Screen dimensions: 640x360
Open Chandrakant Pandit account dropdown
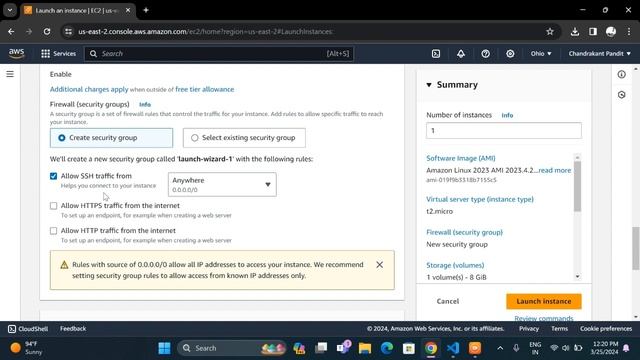pyautogui.click(x=600, y=53)
